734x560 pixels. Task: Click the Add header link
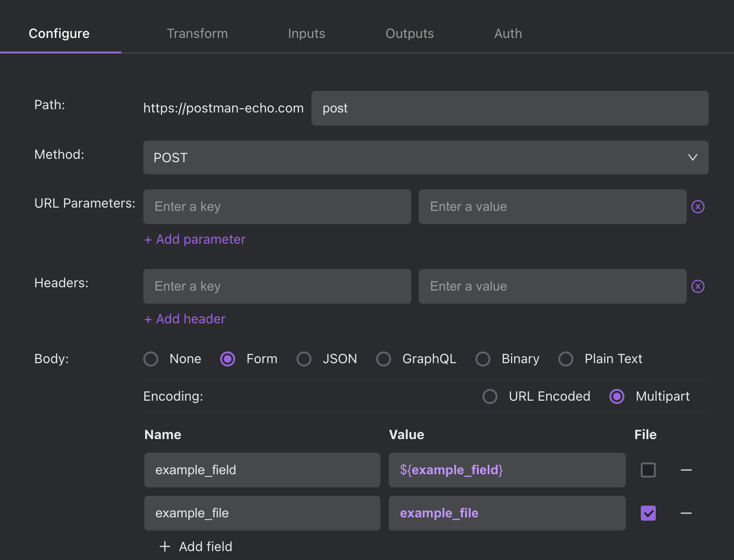point(185,319)
